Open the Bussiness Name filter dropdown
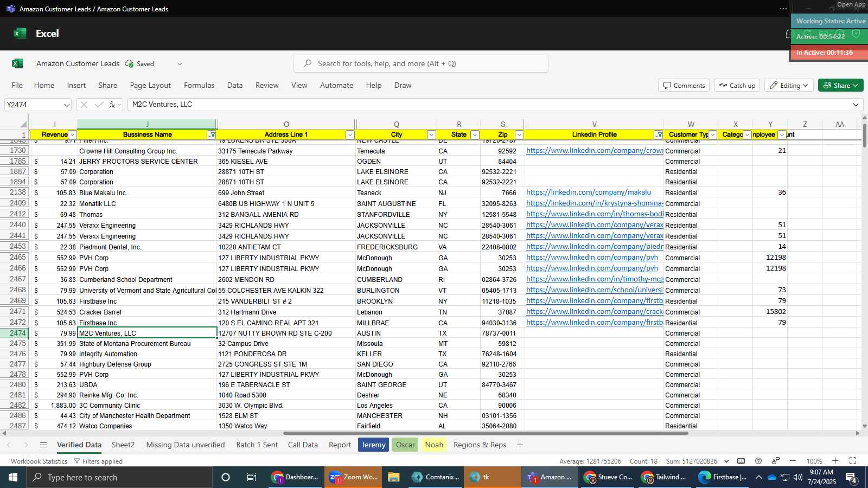 [x=212, y=135]
